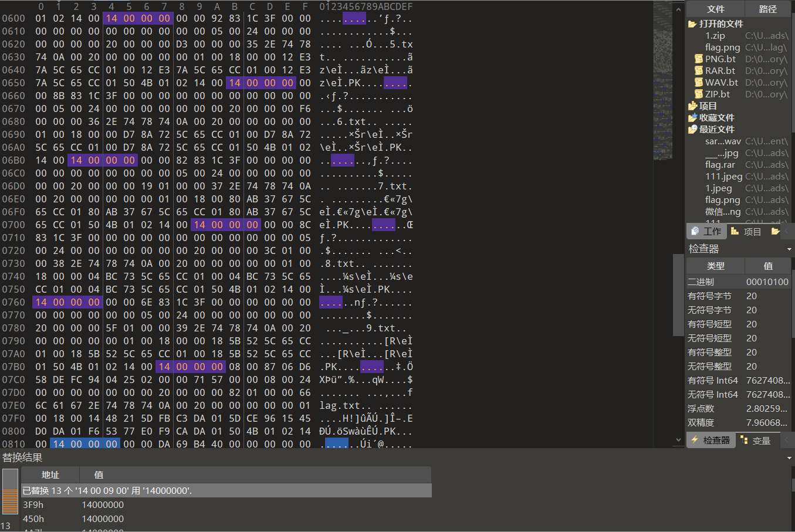Click the blue-selected bytes on row 0810
795x532 pixels.
(85, 444)
